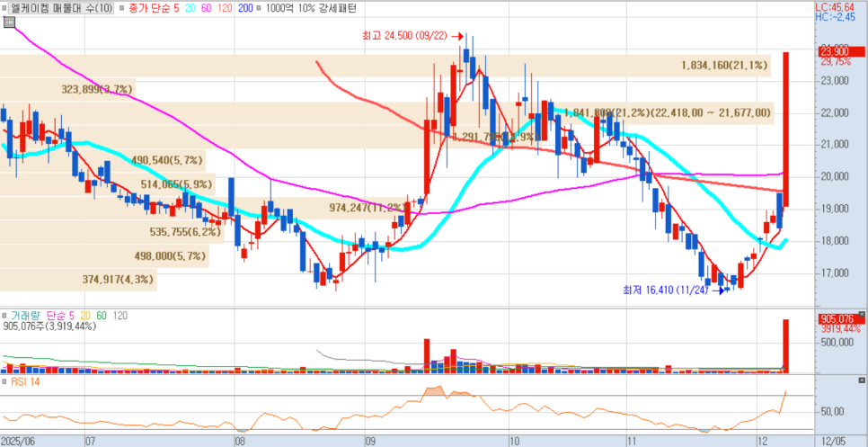Image resolution: width=868 pixels, height=447 pixels.
Task: Click the 490,540(5.7%) volume profile label
Action: pos(167,161)
